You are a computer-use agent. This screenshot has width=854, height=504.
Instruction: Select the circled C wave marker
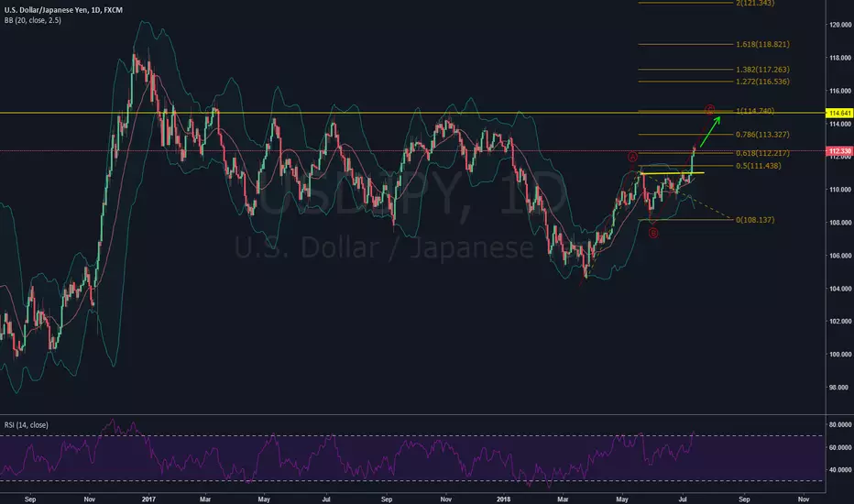[x=709, y=110]
